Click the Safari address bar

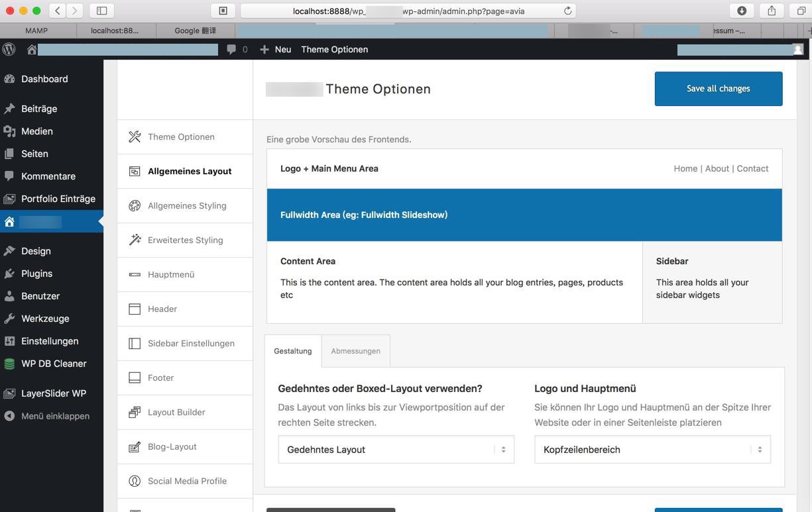click(x=408, y=11)
